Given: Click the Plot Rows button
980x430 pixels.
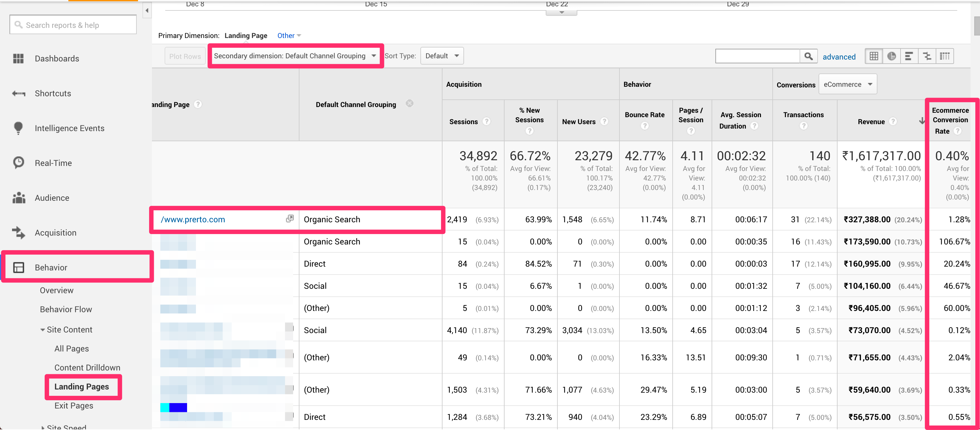Looking at the screenshot, I should pyautogui.click(x=185, y=56).
